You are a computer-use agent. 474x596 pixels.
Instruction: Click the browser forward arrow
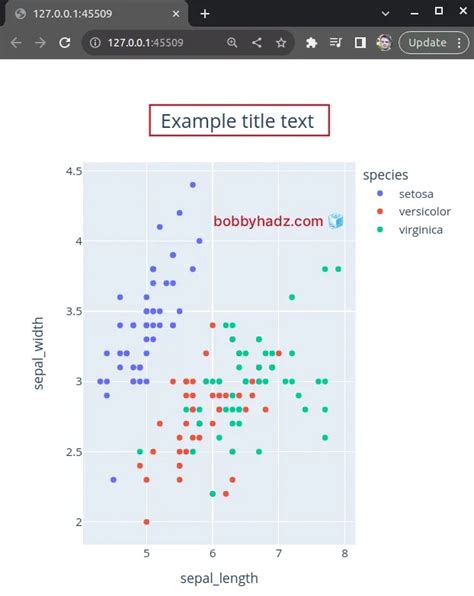(40, 43)
